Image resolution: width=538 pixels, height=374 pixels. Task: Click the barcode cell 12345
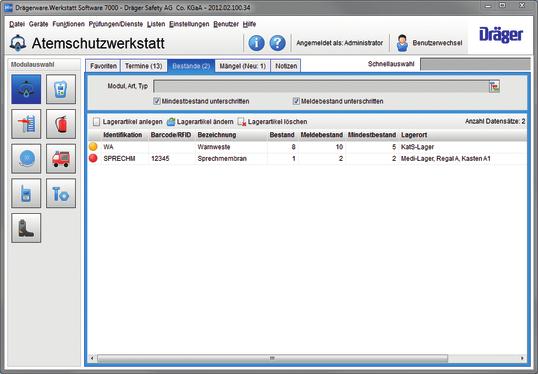(160, 159)
